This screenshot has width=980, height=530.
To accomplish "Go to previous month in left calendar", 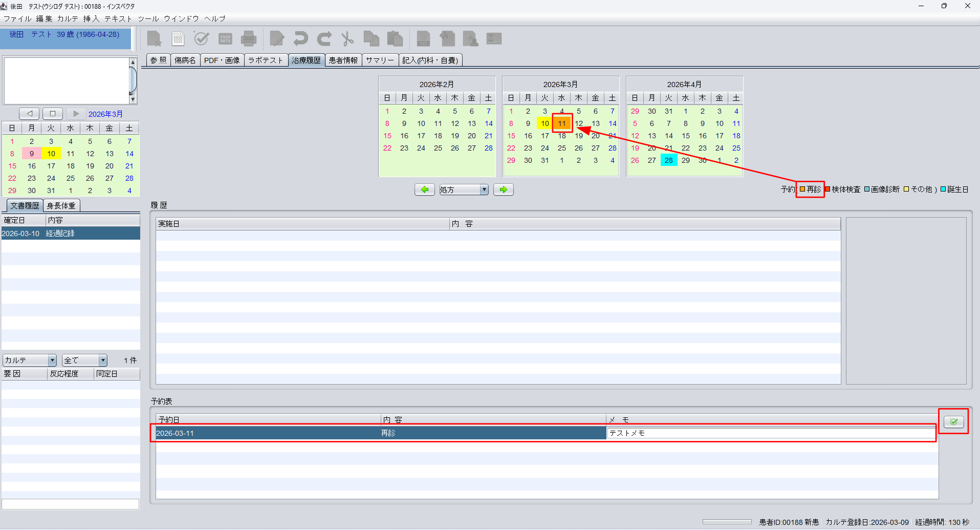I will (29, 114).
